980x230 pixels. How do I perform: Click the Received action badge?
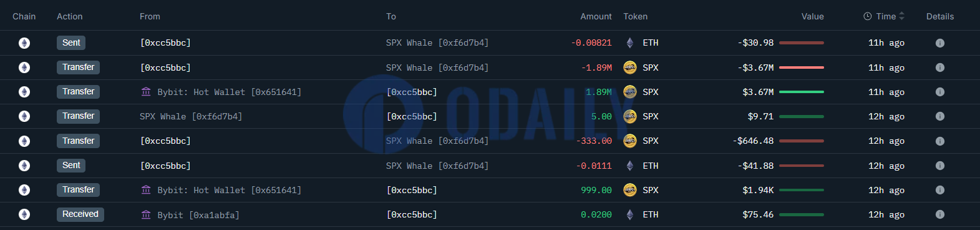80,214
